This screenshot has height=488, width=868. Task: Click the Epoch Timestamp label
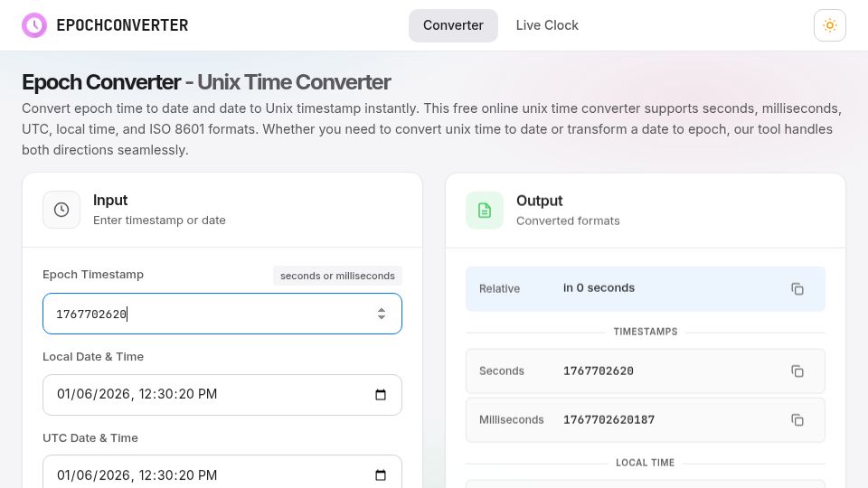[93, 275]
